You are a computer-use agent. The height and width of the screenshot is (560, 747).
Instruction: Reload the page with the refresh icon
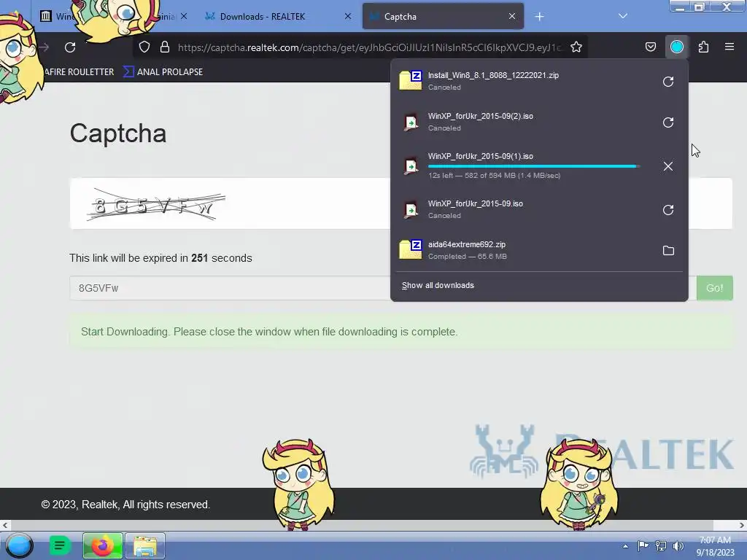70,47
